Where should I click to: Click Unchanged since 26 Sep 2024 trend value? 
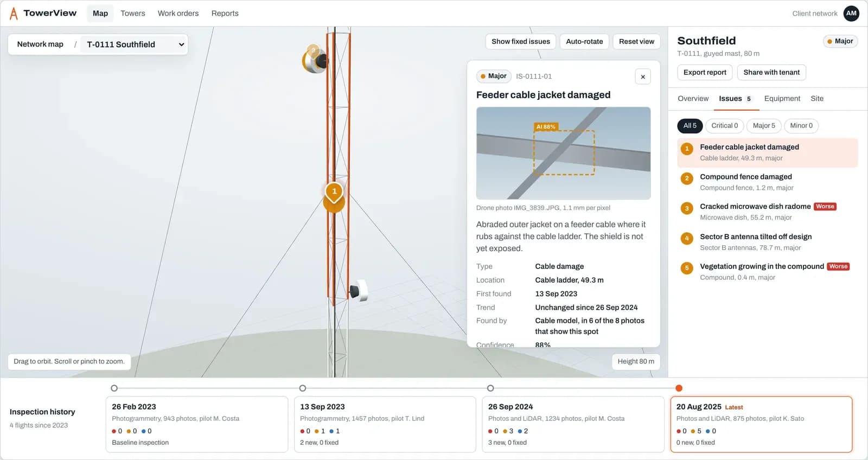(586, 308)
